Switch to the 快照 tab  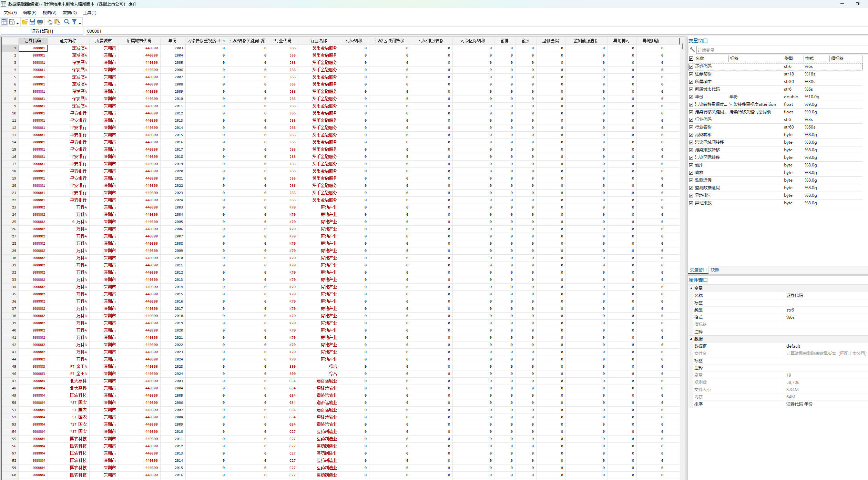pos(715,270)
